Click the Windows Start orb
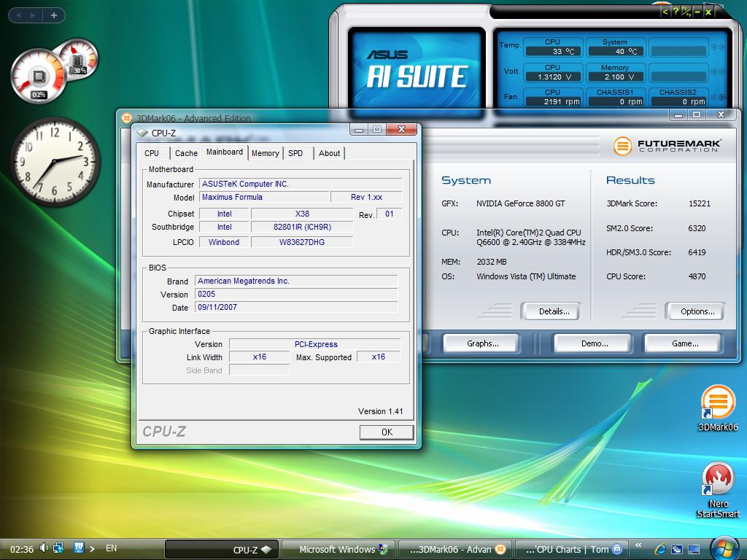747x560 pixels. coord(726,548)
